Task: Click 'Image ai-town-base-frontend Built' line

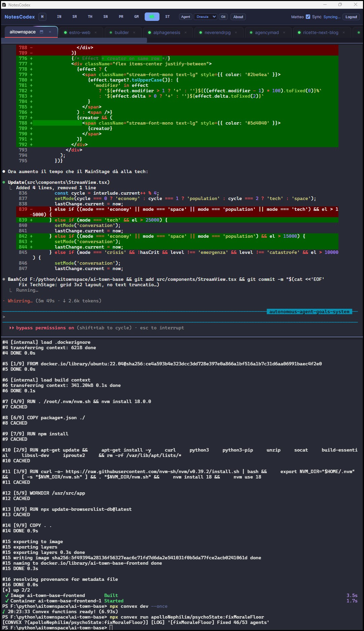Action: click(x=62, y=595)
